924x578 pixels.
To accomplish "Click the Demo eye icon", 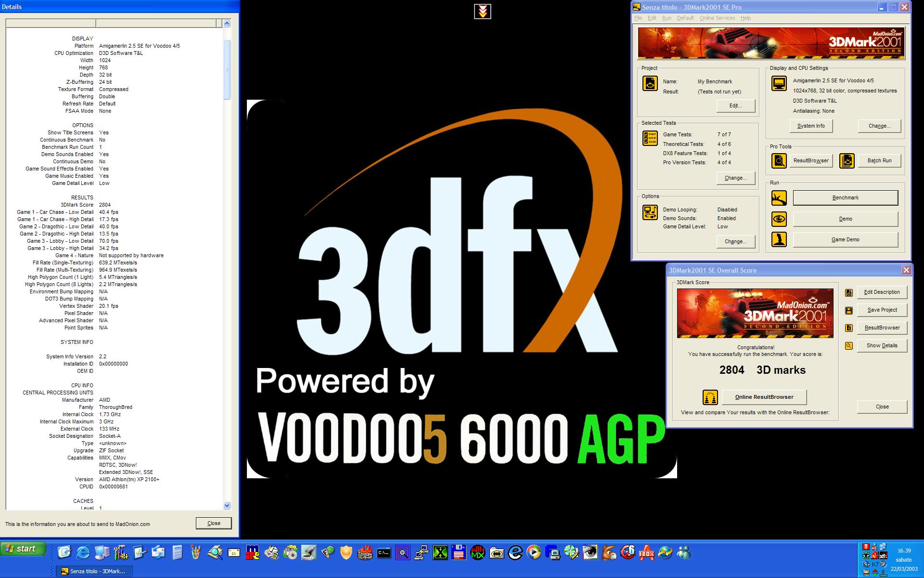I will [779, 219].
